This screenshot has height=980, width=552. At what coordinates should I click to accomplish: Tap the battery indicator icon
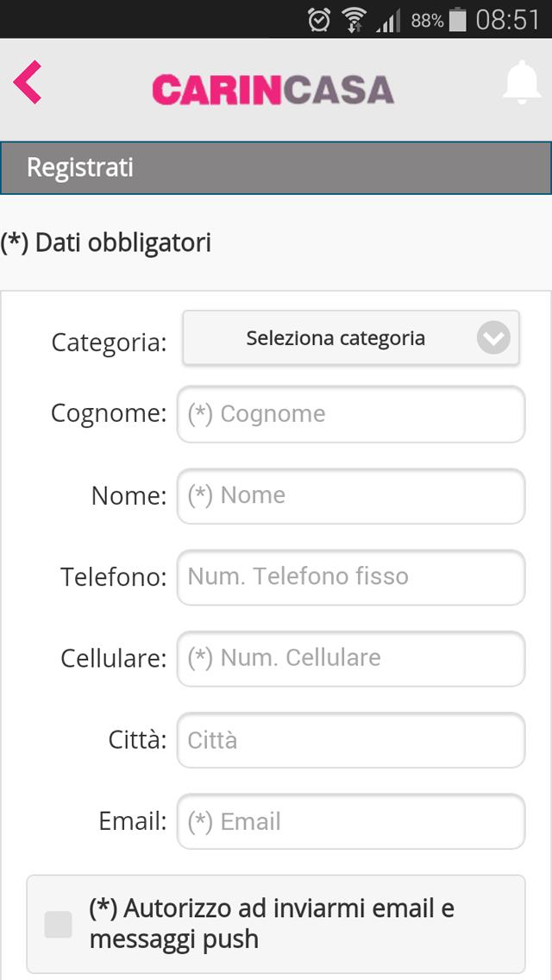point(458,20)
